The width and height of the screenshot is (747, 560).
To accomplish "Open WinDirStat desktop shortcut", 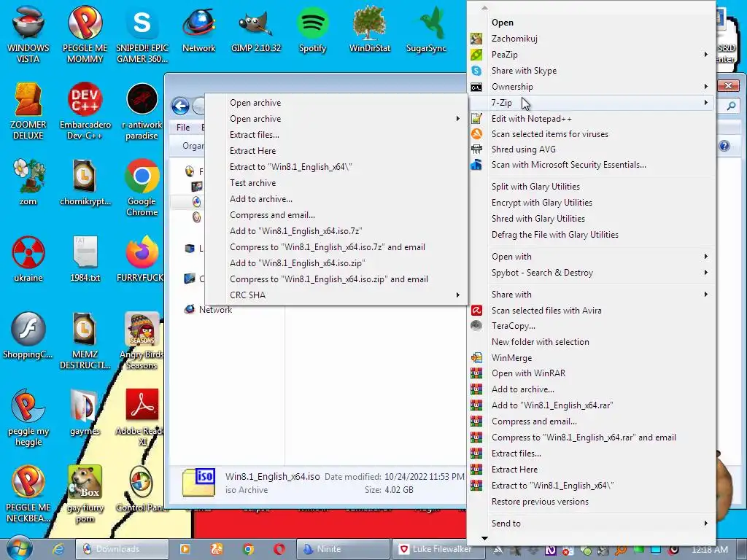I will pos(370,31).
